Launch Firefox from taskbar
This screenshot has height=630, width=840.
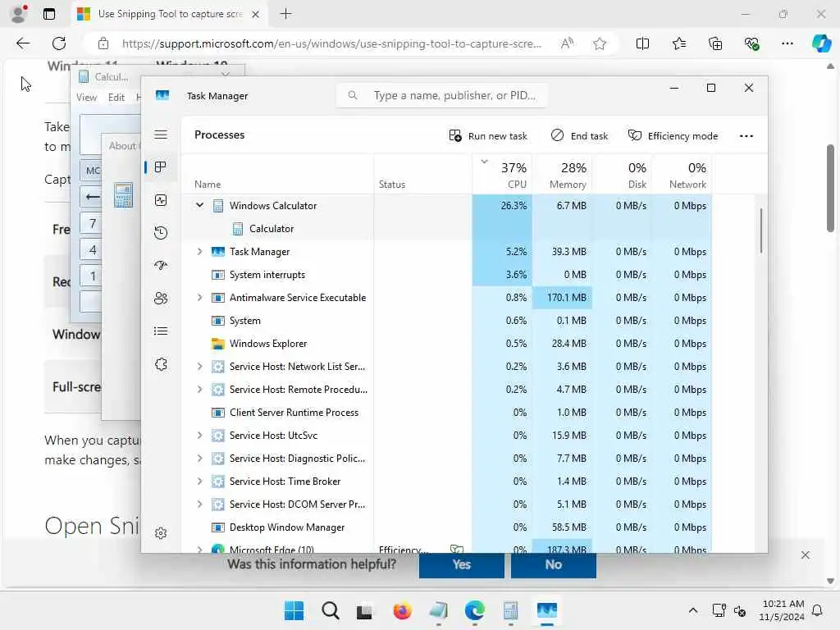coord(402,610)
